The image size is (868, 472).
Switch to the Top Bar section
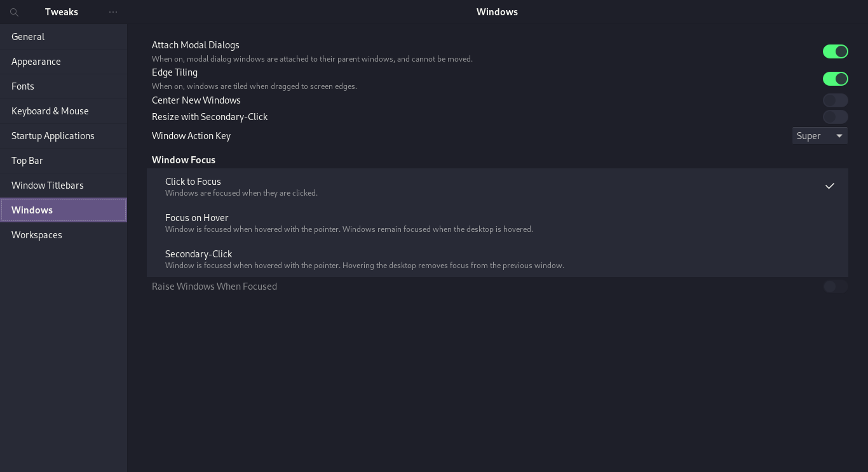click(x=64, y=160)
